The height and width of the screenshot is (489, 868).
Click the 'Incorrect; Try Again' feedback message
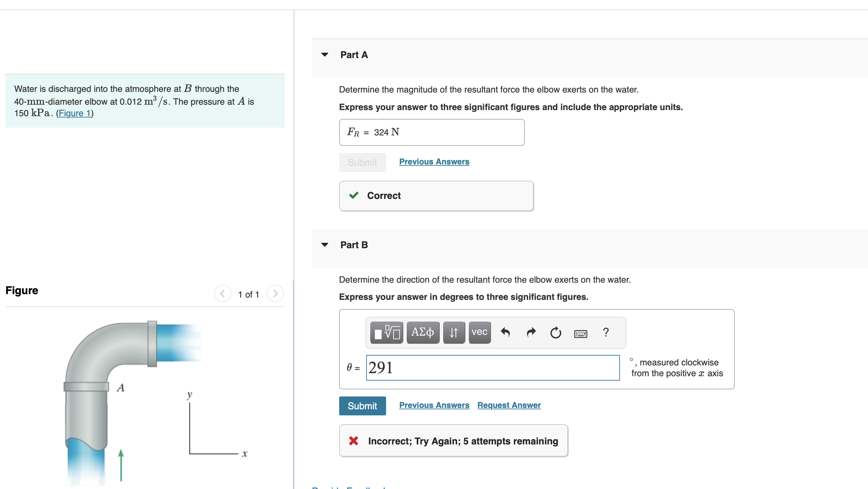(x=454, y=441)
